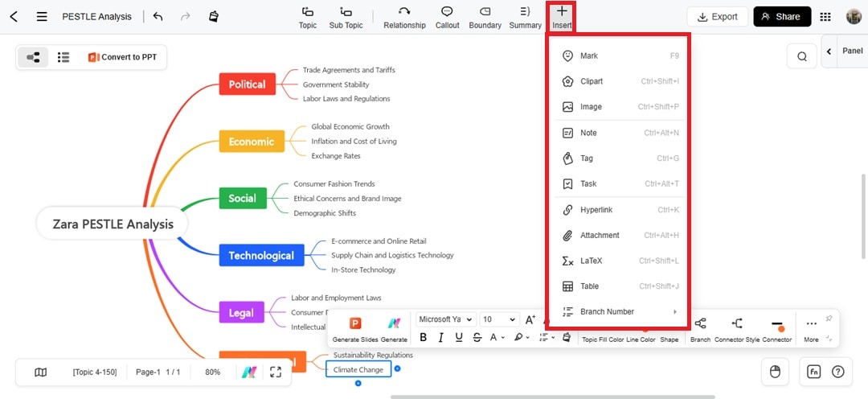Select the Political topic node
Screen dimensions: 868x399
pyautogui.click(x=247, y=84)
